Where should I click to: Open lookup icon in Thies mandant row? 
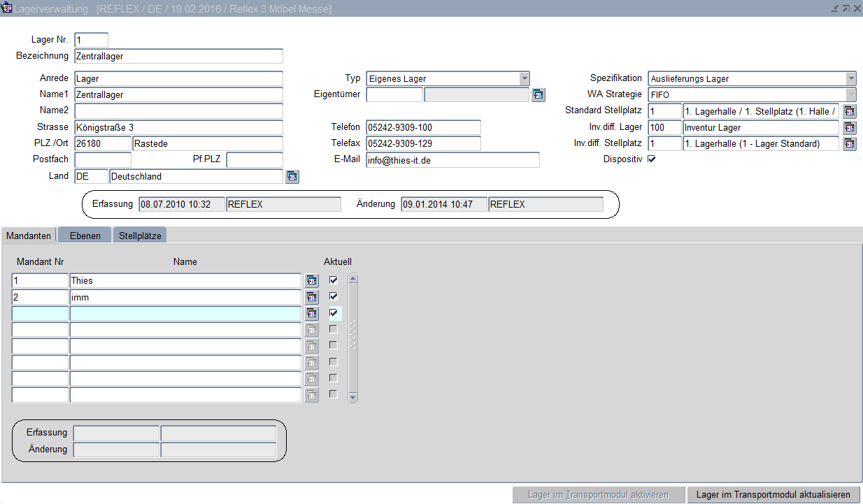[312, 281]
